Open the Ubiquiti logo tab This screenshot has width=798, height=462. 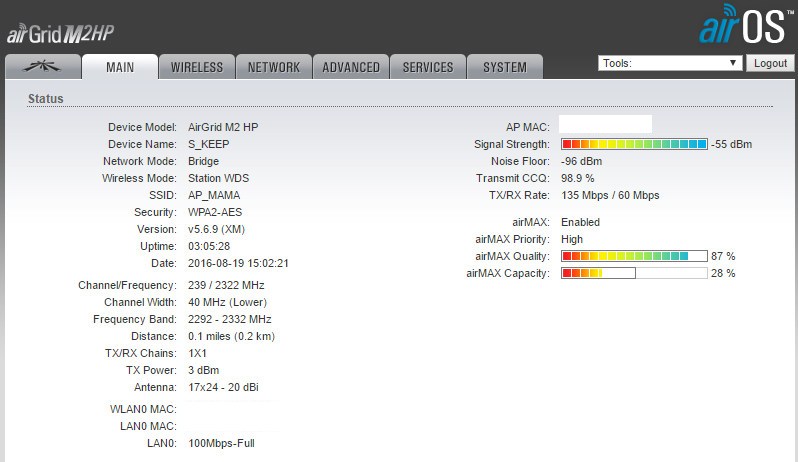tap(43, 67)
